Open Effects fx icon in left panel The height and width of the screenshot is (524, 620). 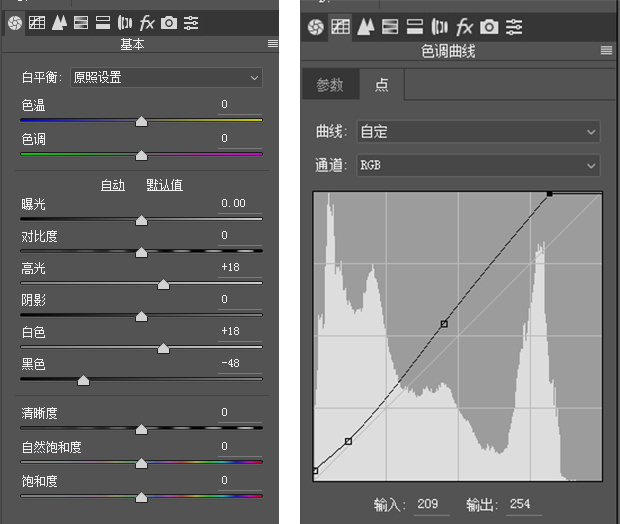point(147,23)
